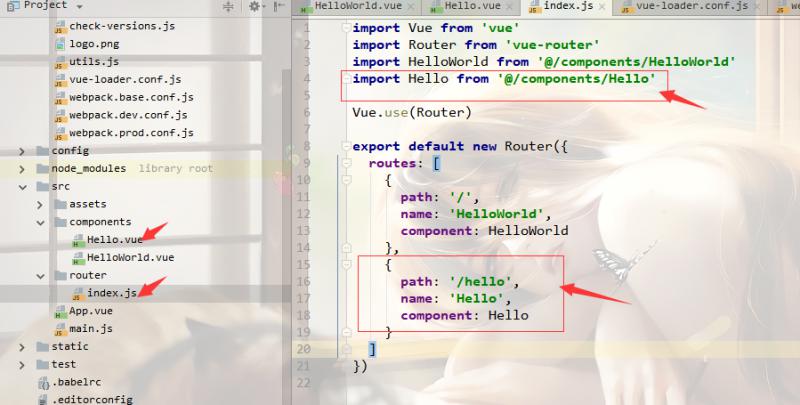The width and height of the screenshot is (800, 405).
Task: Click the utils.js file icon
Action: [x=61, y=62]
